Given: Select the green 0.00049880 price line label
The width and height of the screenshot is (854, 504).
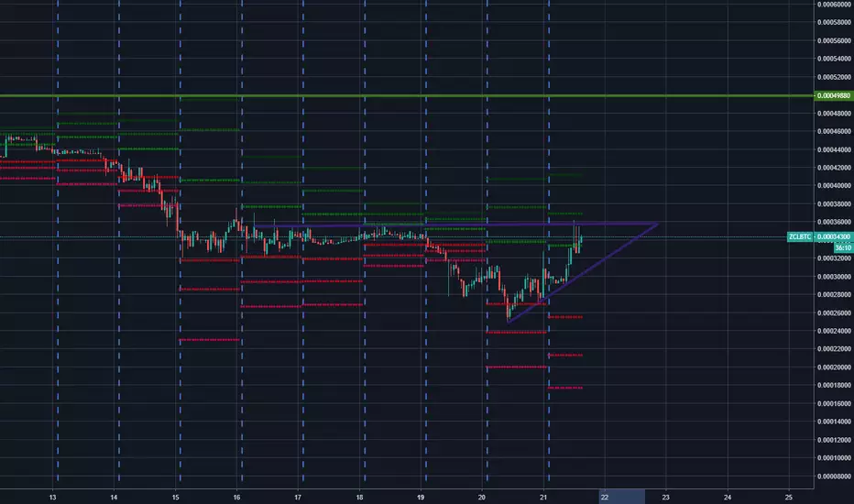Looking at the screenshot, I should 833,95.
